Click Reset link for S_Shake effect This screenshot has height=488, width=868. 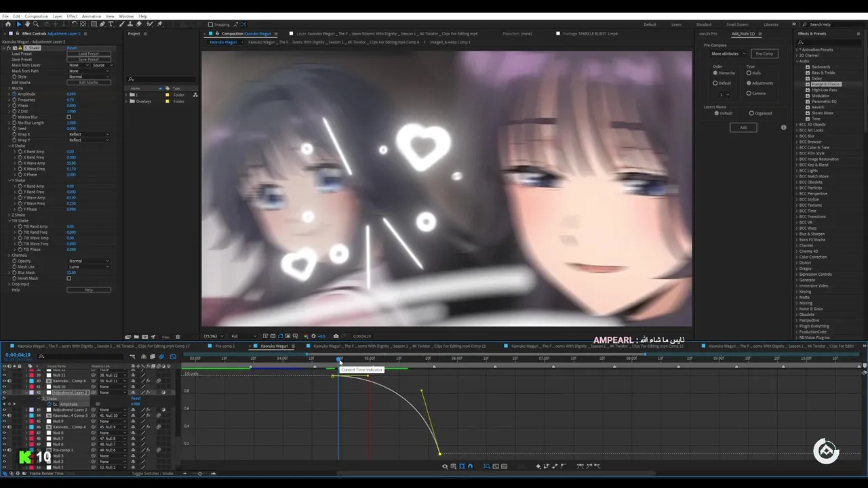(x=71, y=48)
